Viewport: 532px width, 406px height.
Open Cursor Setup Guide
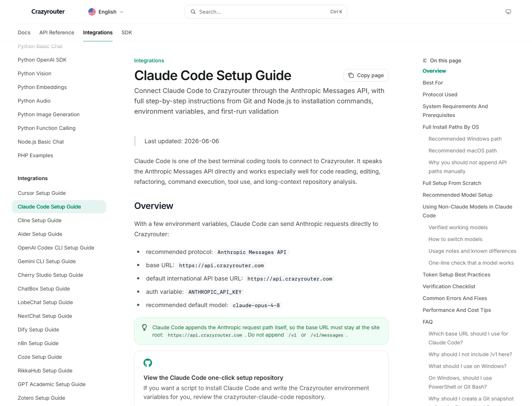click(x=42, y=193)
